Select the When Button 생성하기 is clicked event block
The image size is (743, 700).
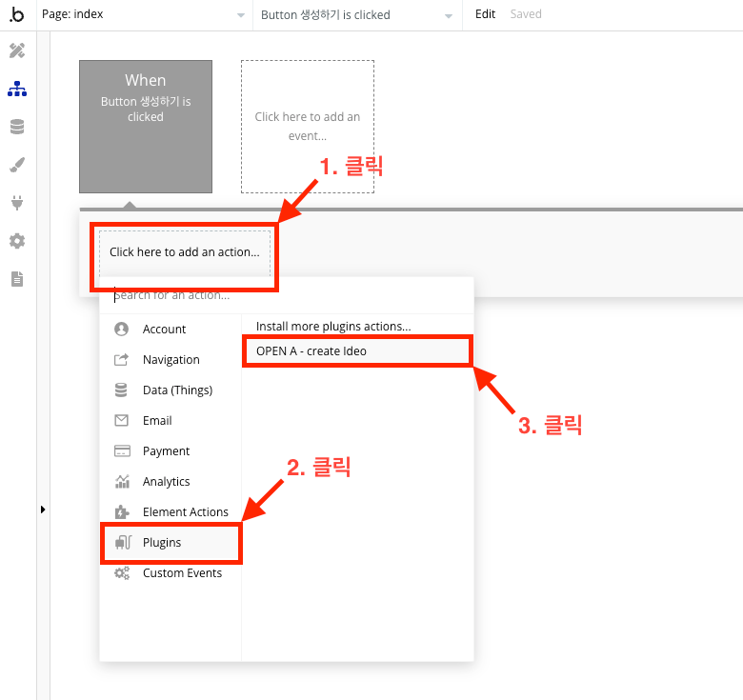pyautogui.click(x=146, y=127)
